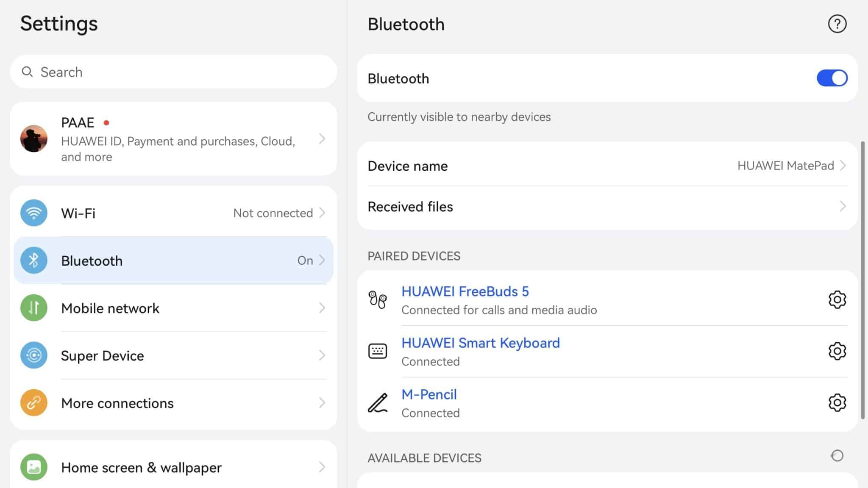
Task: Refresh available devices scan icon
Action: coord(837,456)
